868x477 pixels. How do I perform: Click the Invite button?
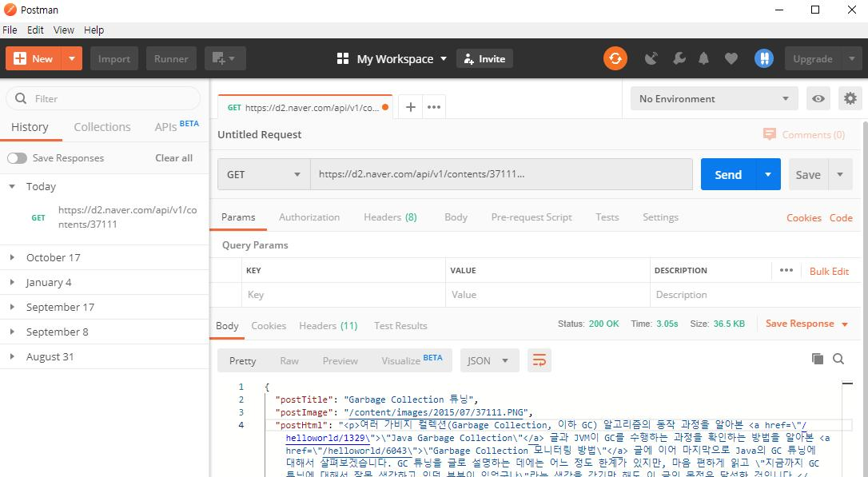coord(484,58)
